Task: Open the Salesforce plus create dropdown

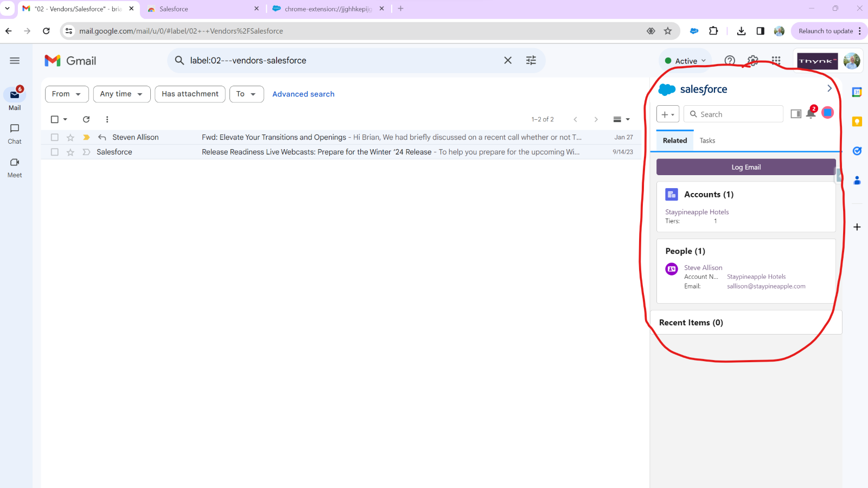Action: tap(668, 114)
